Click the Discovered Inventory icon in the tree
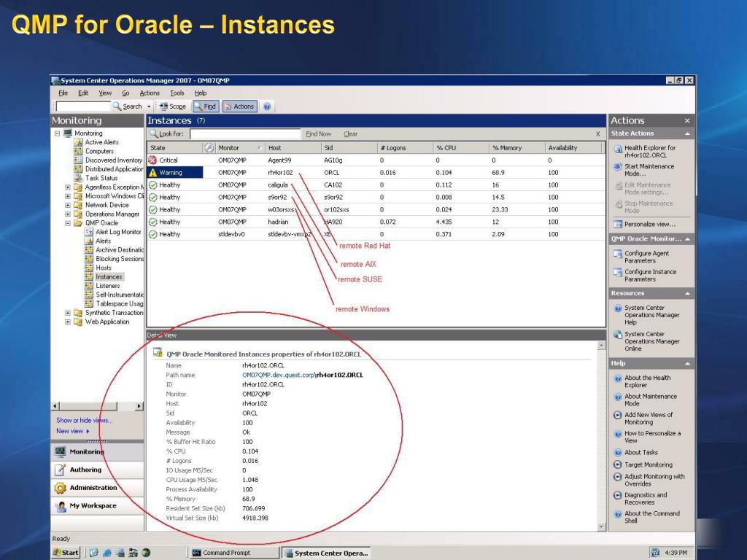This screenshot has height=560, width=747. tap(78, 160)
